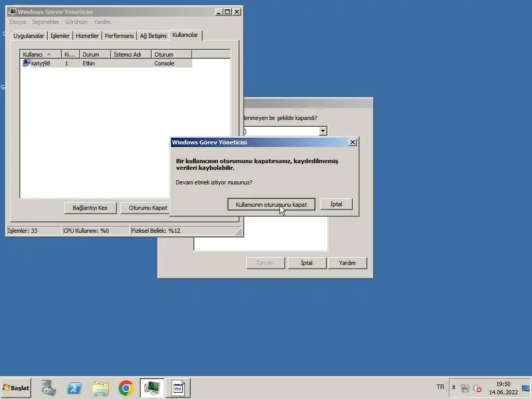The height and width of the screenshot is (399, 532).
Task: Open the Başlat start menu
Action: point(16,388)
